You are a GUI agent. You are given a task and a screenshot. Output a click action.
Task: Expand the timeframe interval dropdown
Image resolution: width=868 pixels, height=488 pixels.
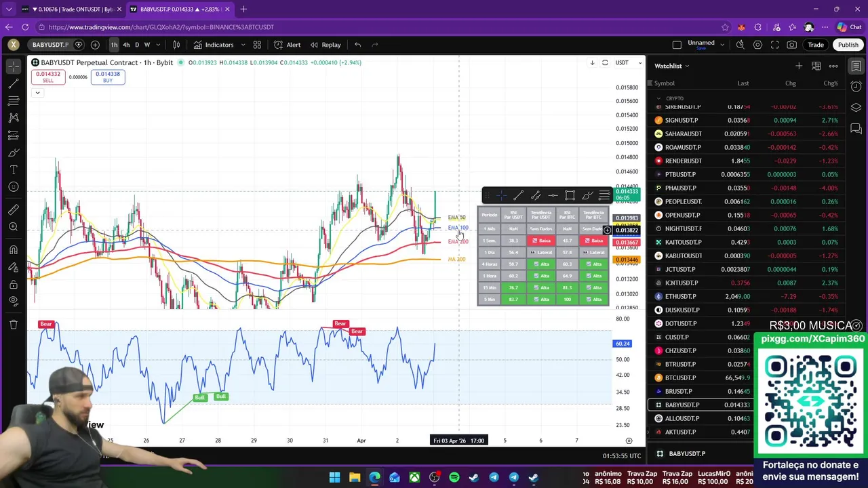(x=158, y=45)
